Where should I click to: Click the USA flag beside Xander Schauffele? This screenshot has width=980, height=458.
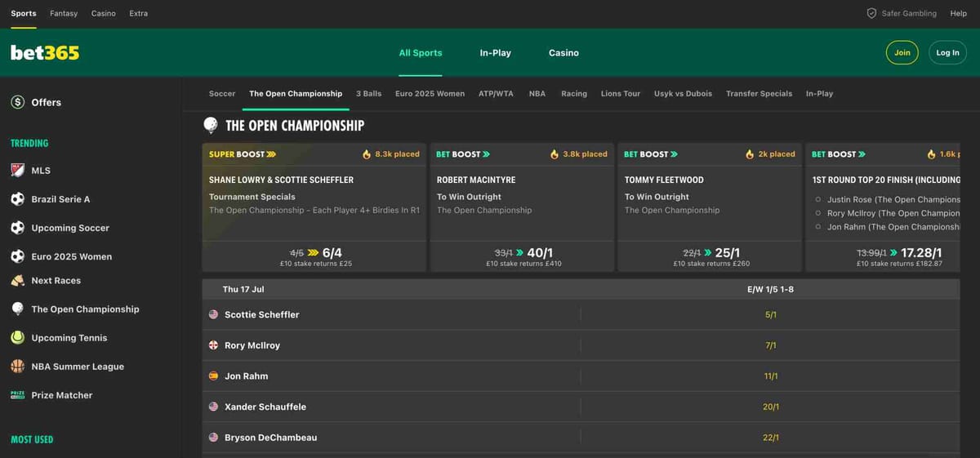(214, 407)
